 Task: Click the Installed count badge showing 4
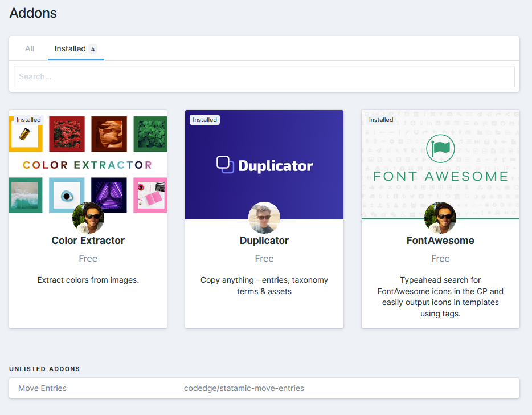93,49
